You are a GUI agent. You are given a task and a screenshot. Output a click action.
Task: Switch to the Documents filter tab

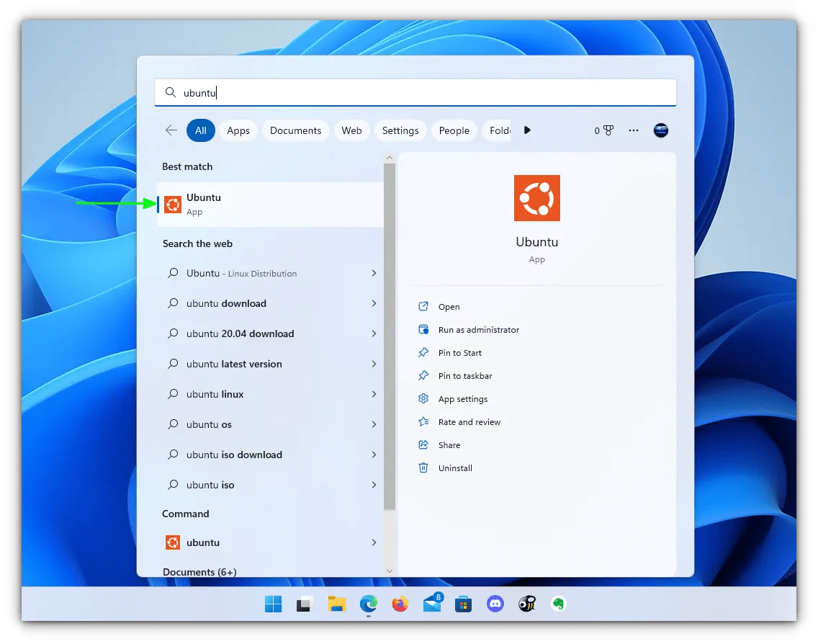296,130
